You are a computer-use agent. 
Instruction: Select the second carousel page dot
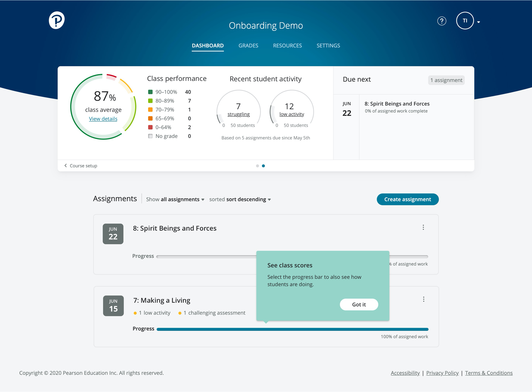coord(263,166)
